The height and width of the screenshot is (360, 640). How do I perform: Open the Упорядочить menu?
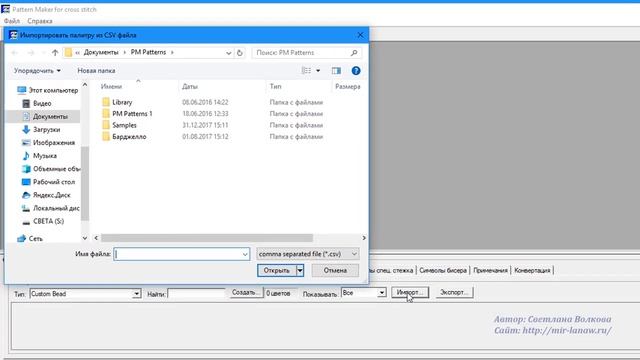[37, 71]
